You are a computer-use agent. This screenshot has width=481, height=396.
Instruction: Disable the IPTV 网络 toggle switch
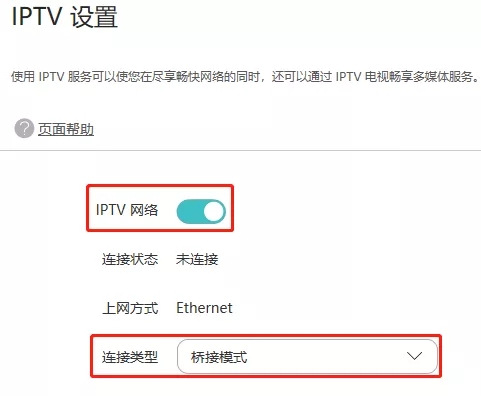(x=201, y=211)
